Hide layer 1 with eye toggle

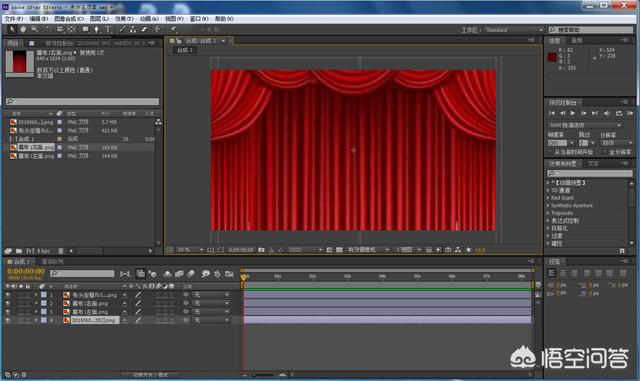[8, 295]
